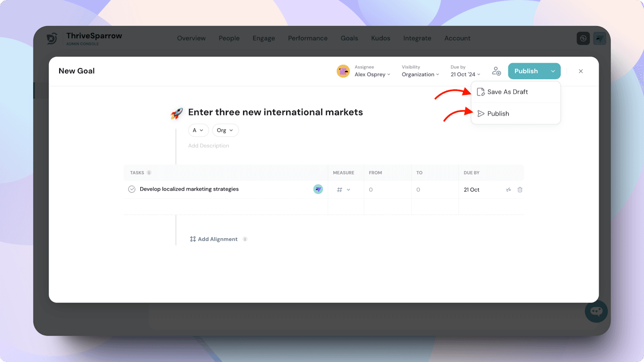Click the rocket emoji goal icon

pos(177,113)
